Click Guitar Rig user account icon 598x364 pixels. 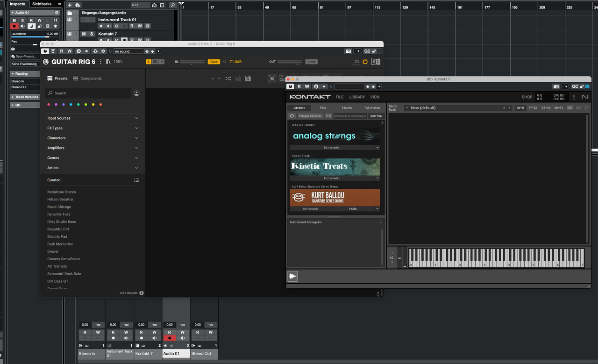[x=136, y=93]
